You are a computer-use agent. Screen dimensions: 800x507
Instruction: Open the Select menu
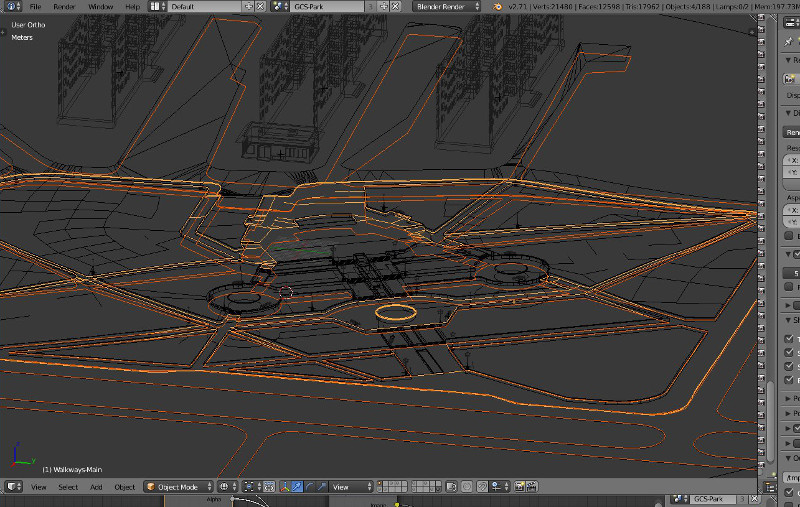click(68, 487)
